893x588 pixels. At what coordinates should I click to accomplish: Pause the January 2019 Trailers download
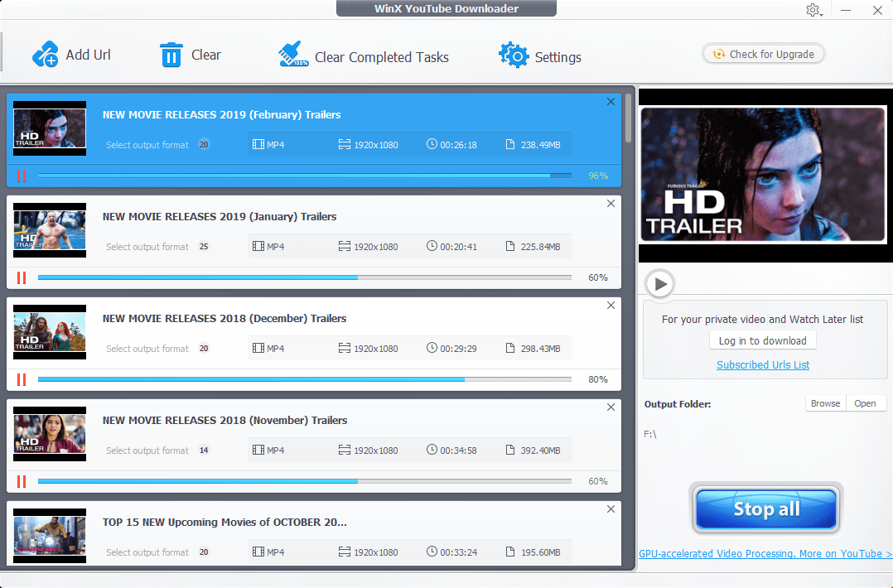[22, 277]
